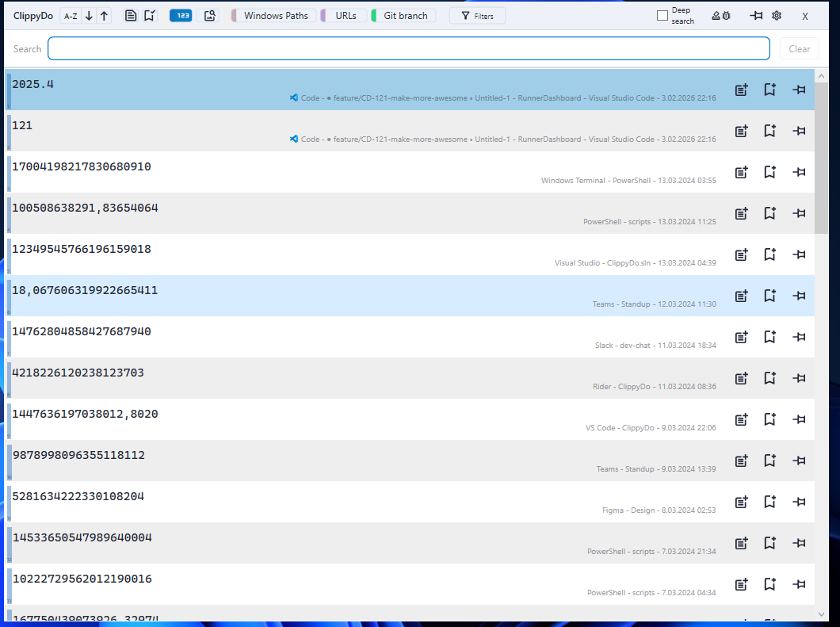
Task: Click the ascending sort arrow icon
Action: pos(105,15)
